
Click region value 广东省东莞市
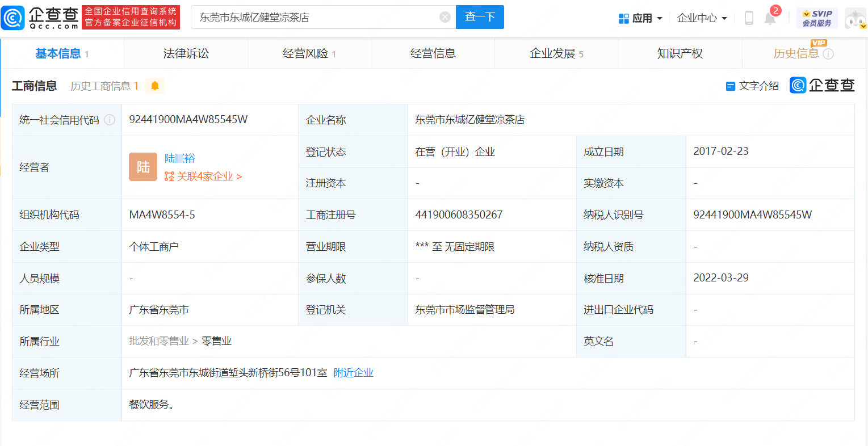click(159, 310)
